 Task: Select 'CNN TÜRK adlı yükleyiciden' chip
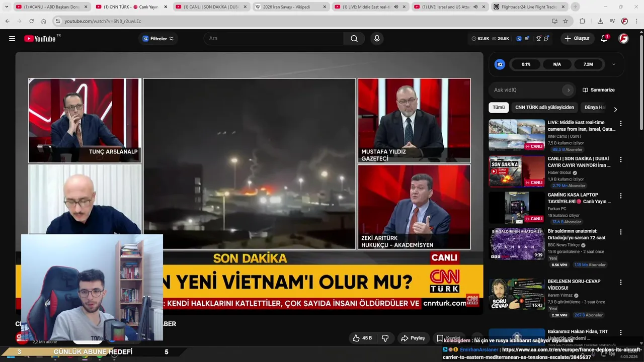(544, 108)
